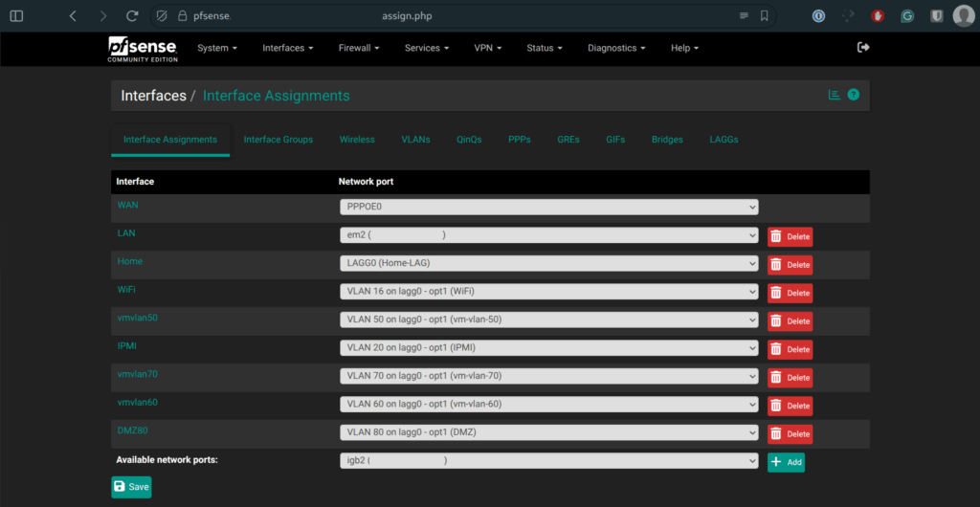This screenshot has height=507, width=980.
Task: Reload the page with browser refresh icon
Action: pos(132,16)
